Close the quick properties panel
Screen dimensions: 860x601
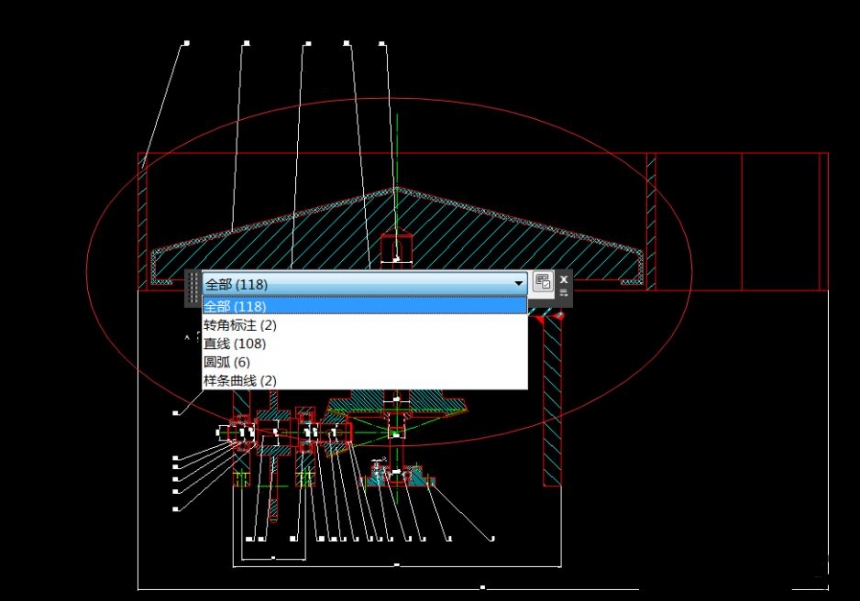564,280
